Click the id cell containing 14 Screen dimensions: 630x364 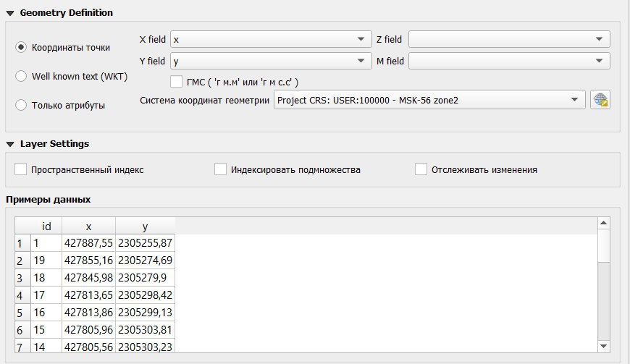46,346
